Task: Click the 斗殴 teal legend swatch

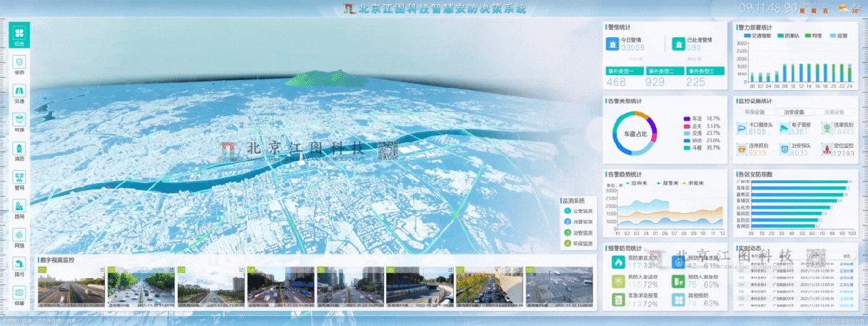Action: [x=687, y=148]
